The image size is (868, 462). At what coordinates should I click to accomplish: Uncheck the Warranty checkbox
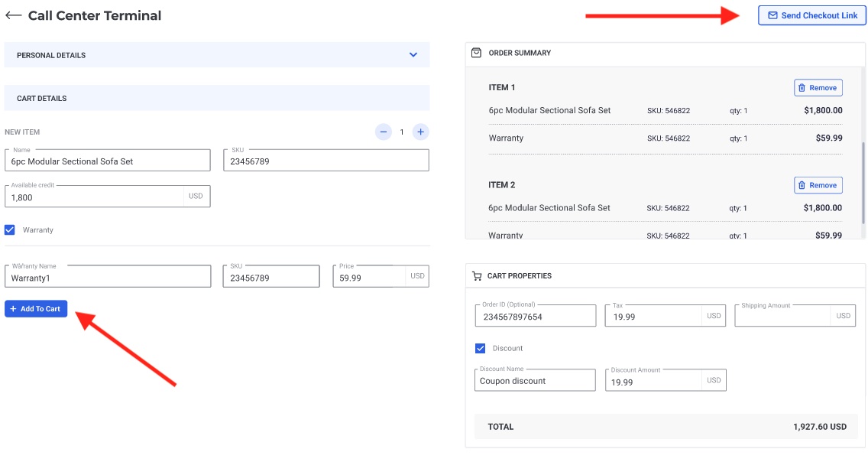coord(10,229)
